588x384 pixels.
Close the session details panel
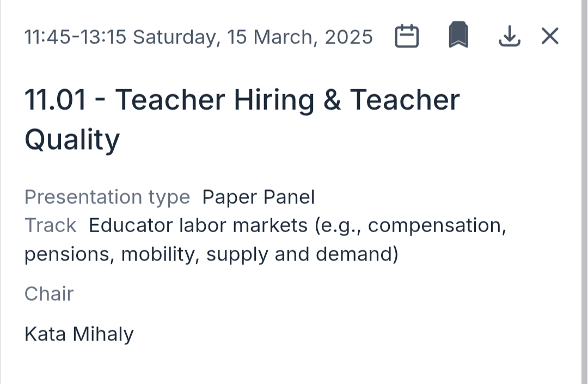[x=550, y=36]
